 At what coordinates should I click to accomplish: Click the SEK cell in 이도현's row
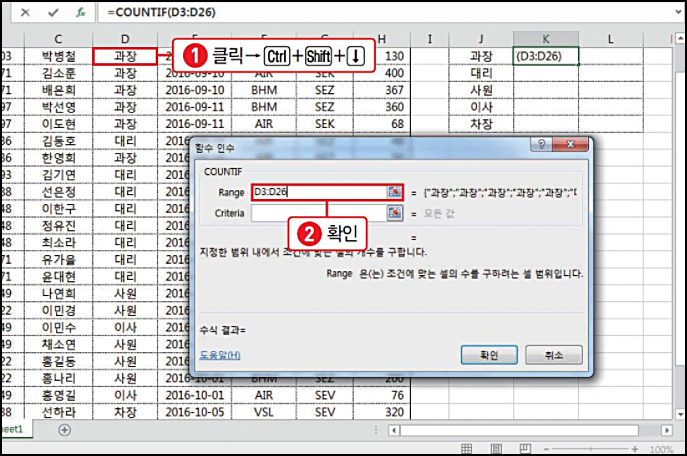[325, 124]
